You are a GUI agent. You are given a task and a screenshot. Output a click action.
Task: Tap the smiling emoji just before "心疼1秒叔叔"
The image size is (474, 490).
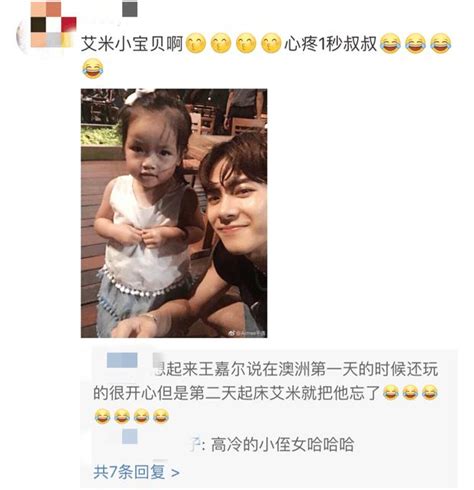pyautogui.click(x=271, y=43)
